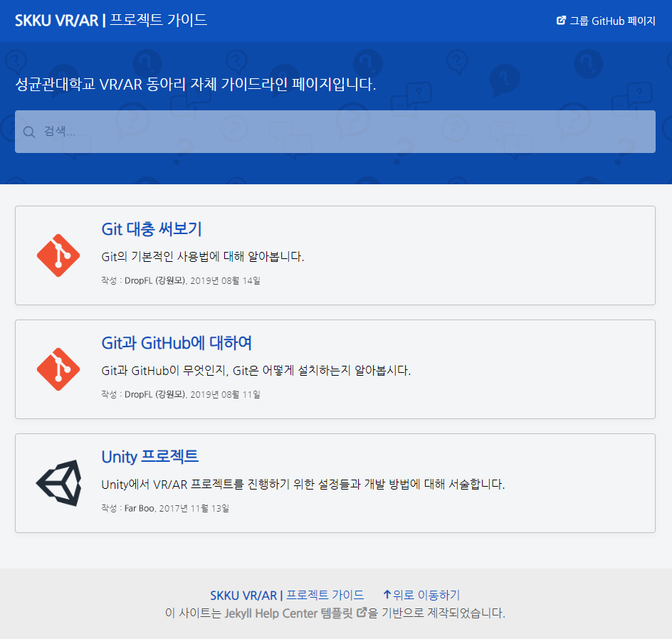
Task: Click the description starting Unity에서 VR/AR 프로젝트를
Action: pos(303,485)
